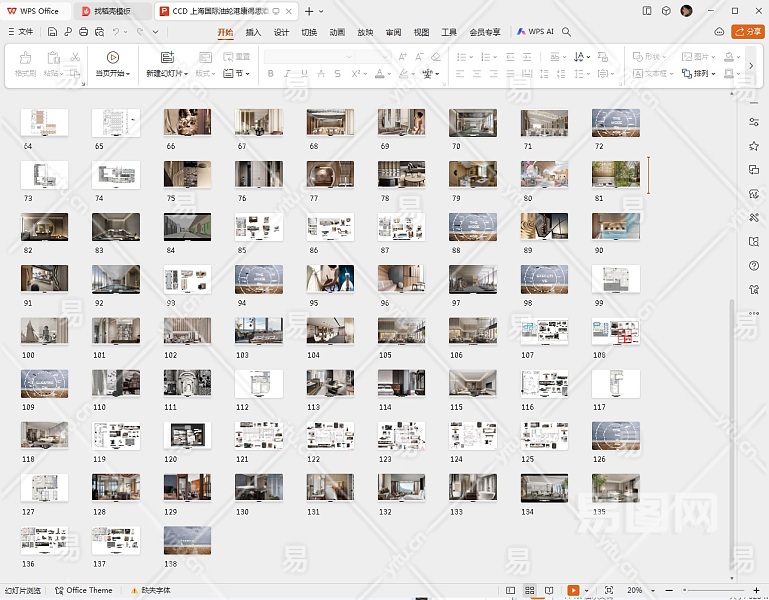The width and height of the screenshot is (769, 600).
Task: Click the orange 分享 share button
Action: [x=747, y=32]
